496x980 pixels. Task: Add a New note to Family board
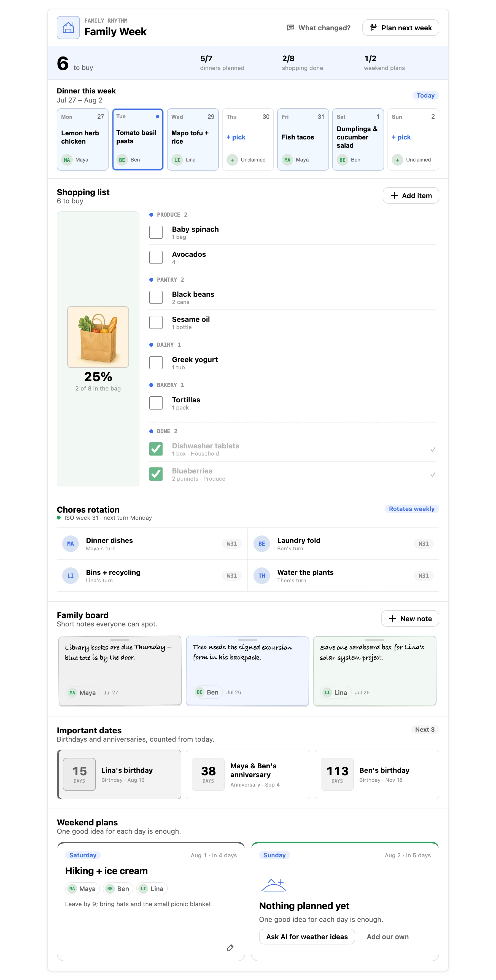tap(410, 619)
